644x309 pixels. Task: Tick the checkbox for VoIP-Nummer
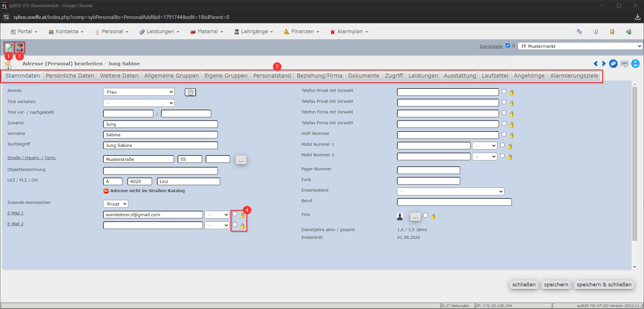point(504,134)
